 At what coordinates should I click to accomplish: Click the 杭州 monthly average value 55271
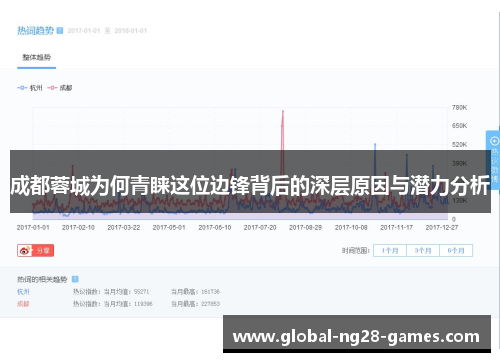pos(141,292)
